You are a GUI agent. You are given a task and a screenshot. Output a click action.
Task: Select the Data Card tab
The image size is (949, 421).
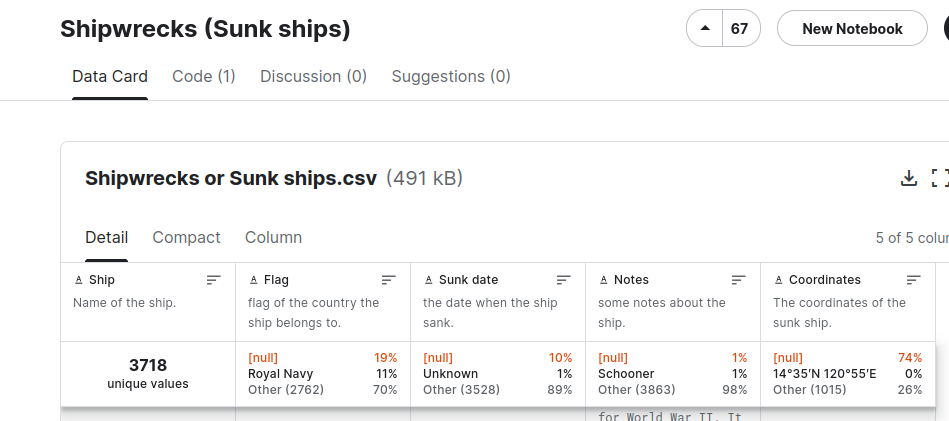[110, 76]
